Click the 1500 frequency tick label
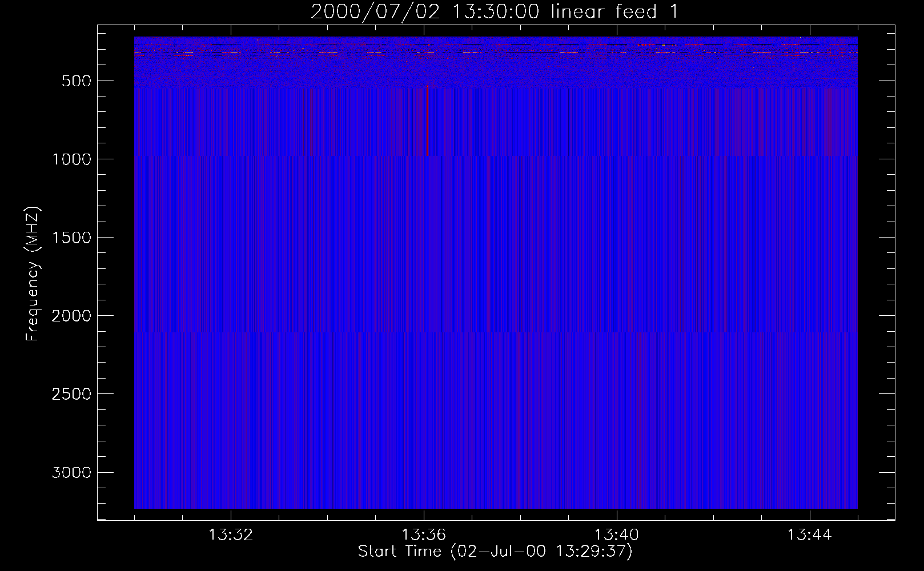Viewport: 924px width, 571px height. [71, 238]
